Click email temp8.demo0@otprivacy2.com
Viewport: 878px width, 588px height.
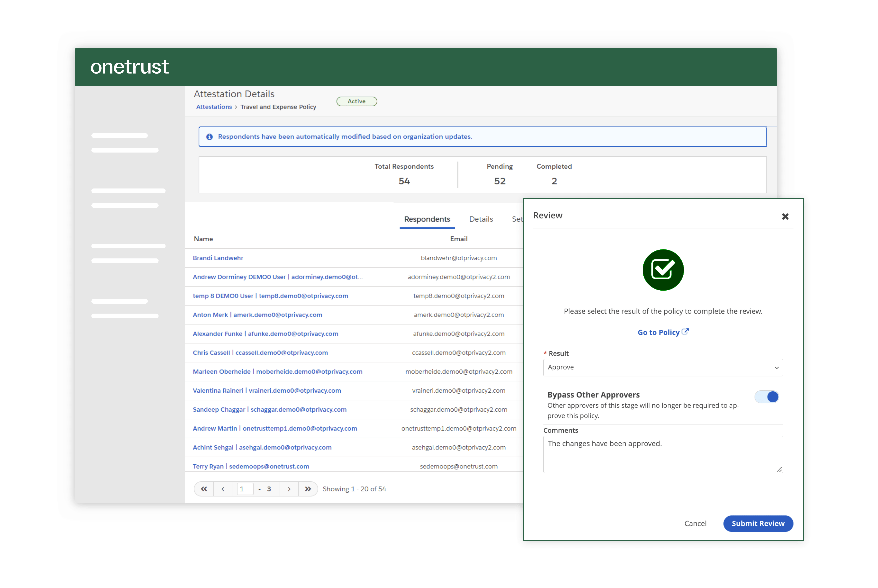click(x=458, y=296)
